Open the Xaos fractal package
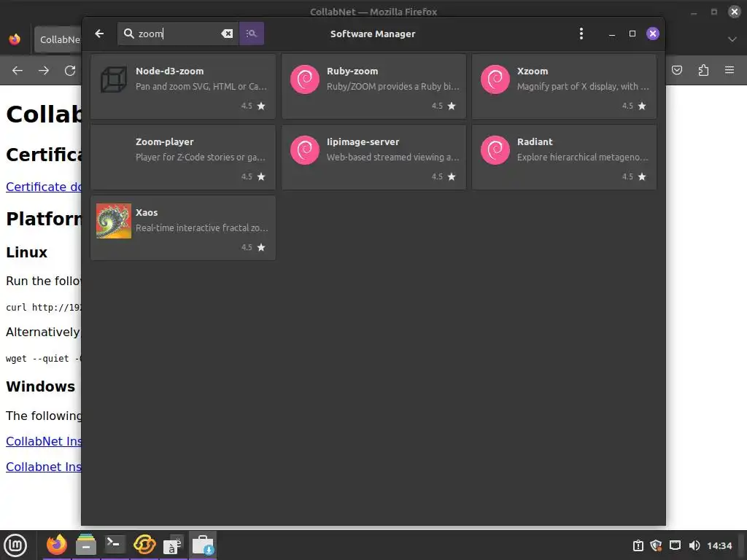 [x=183, y=227]
